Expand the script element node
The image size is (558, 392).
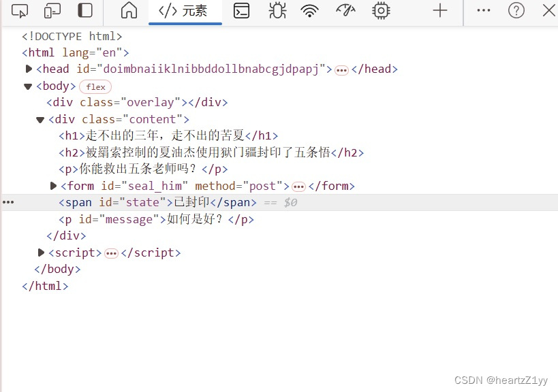41,252
